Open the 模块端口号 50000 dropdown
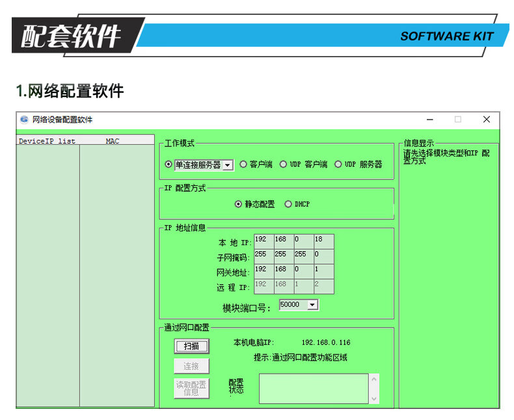This screenshot has height=420, width=514. coord(312,305)
